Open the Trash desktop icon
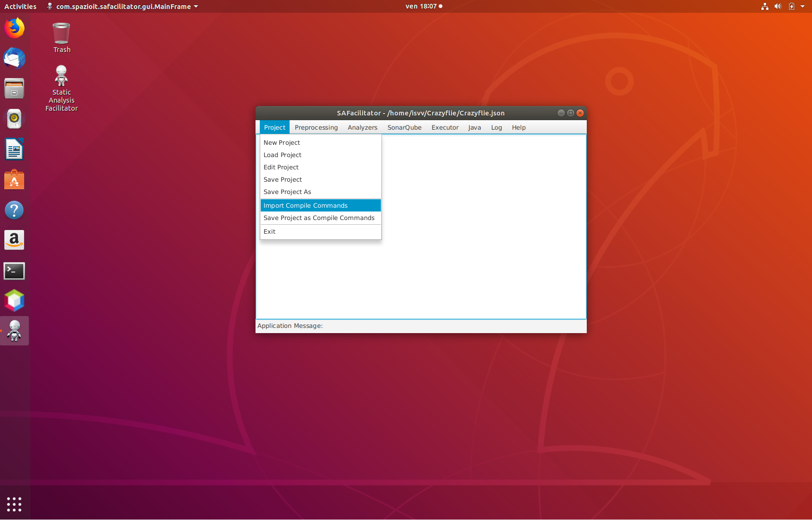 [62, 38]
